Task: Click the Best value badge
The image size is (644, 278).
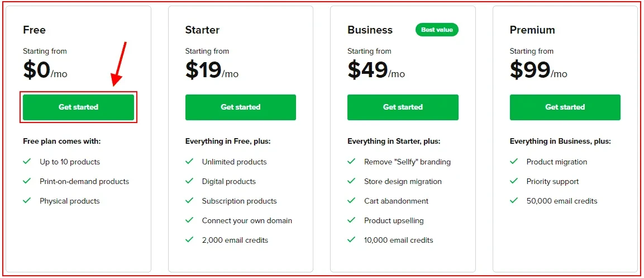Action: pos(437,30)
